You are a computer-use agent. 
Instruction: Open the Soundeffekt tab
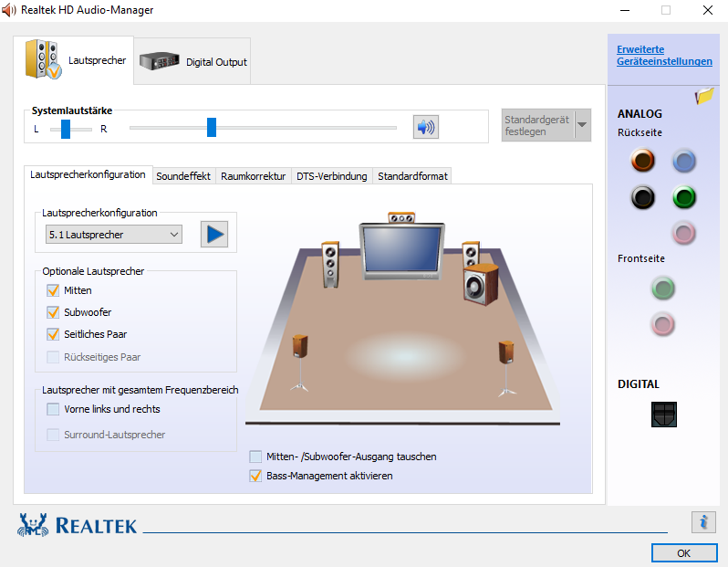tap(183, 176)
